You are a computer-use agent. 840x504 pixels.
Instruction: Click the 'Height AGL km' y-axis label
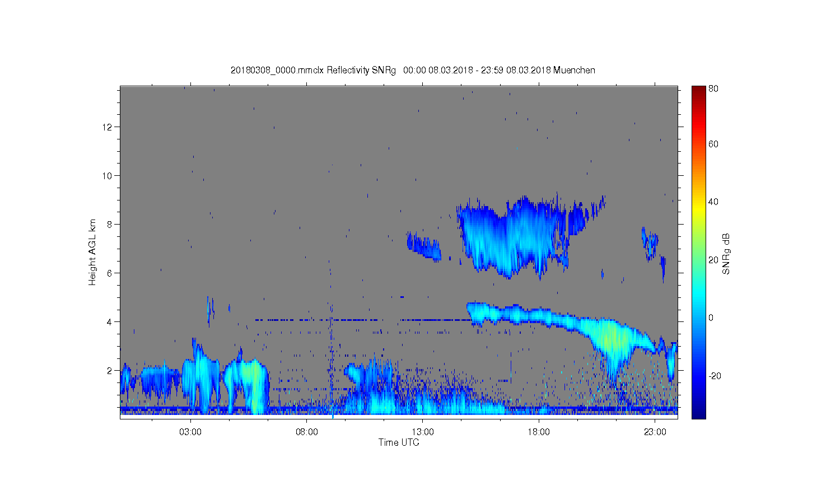point(92,252)
